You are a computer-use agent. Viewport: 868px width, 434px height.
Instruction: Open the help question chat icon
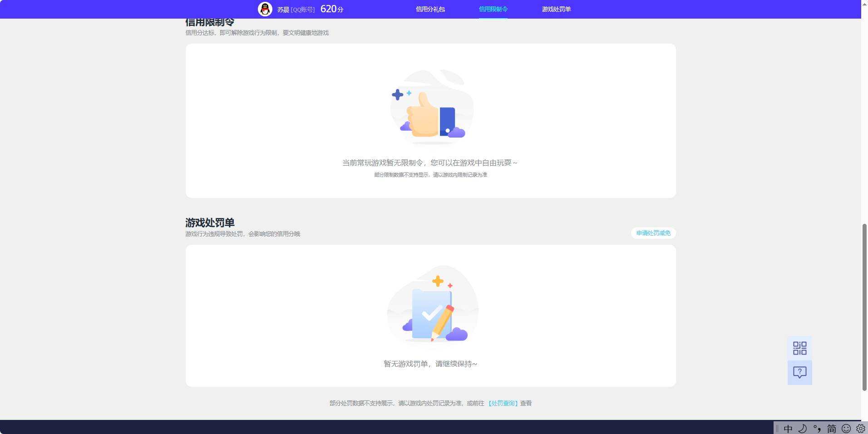click(x=799, y=373)
